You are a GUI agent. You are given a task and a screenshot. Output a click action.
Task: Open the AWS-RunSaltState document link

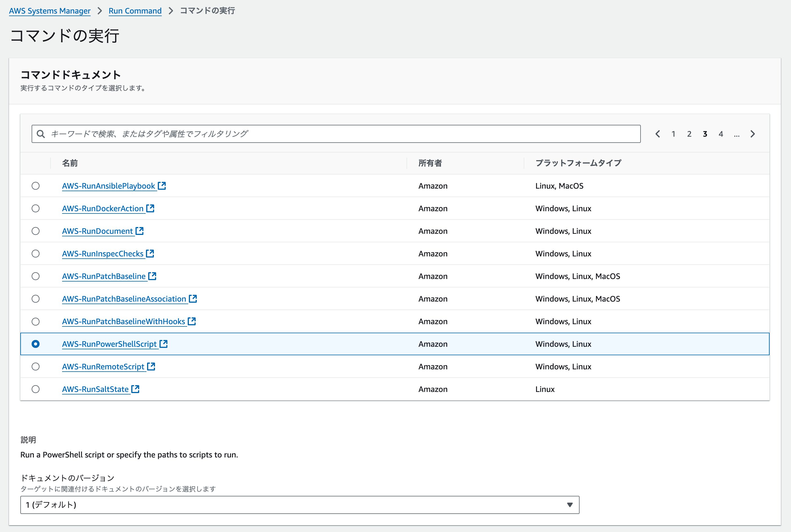pos(95,389)
